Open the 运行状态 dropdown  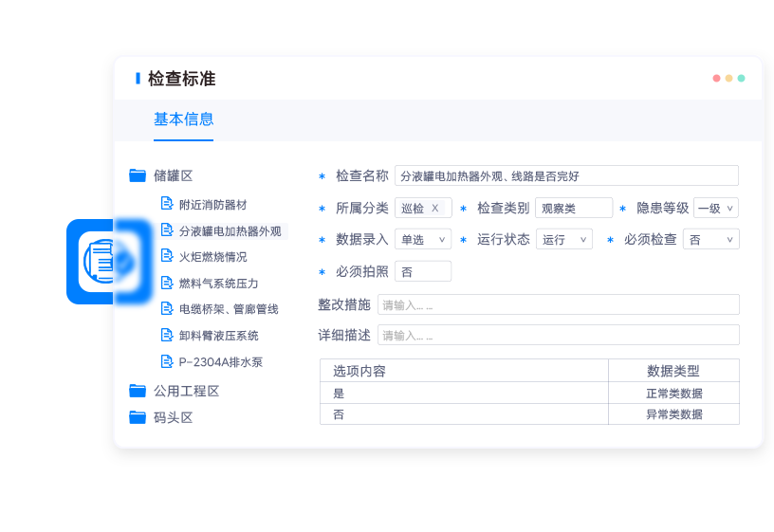tap(563, 240)
